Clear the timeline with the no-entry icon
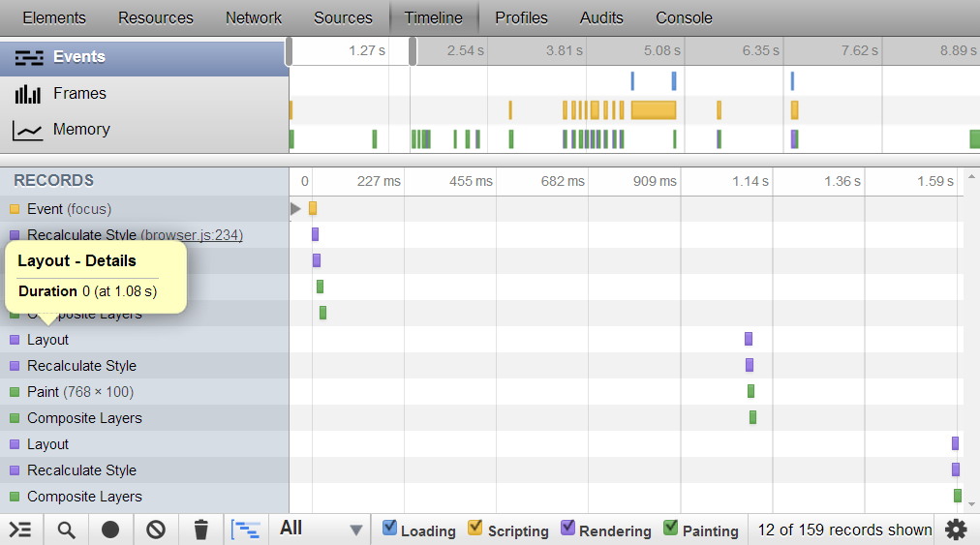 156,530
